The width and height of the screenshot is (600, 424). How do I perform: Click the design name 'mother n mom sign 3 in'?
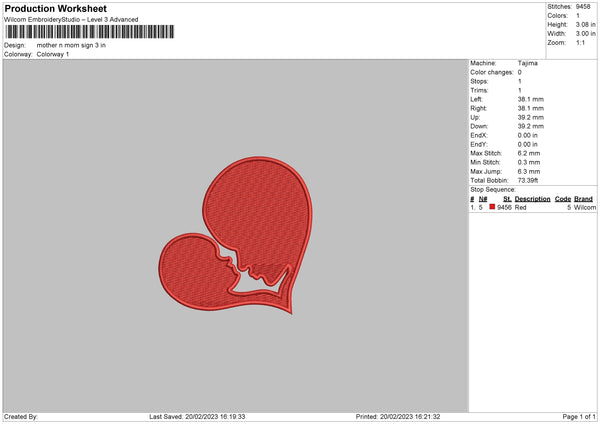(71, 45)
